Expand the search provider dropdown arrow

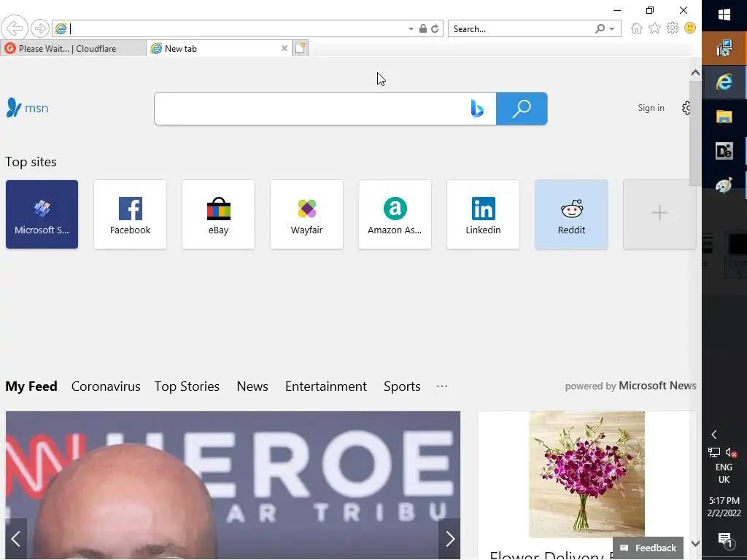[x=612, y=29]
